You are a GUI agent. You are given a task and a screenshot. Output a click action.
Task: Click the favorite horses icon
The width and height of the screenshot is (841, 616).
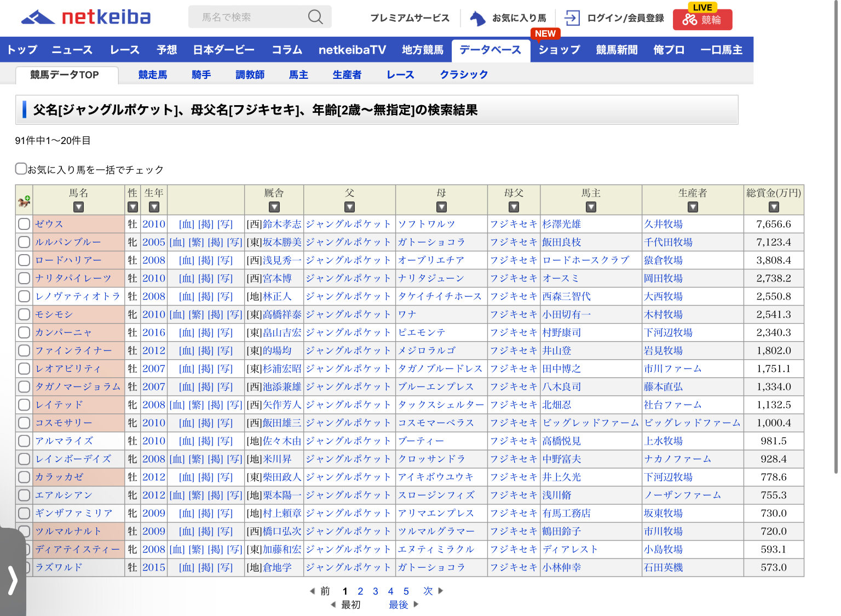pos(477,18)
